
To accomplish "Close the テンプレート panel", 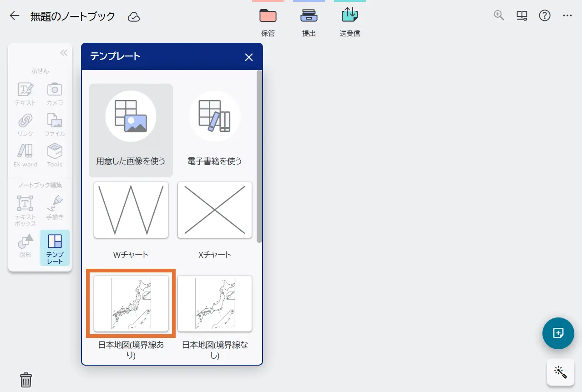I will pyautogui.click(x=248, y=57).
